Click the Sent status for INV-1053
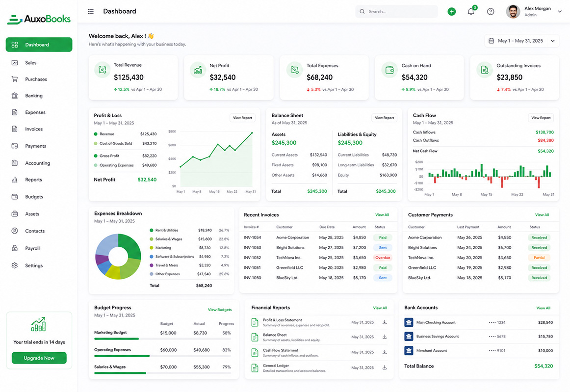Screen dimensions: 570x392 pyautogui.click(x=383, y=248)
